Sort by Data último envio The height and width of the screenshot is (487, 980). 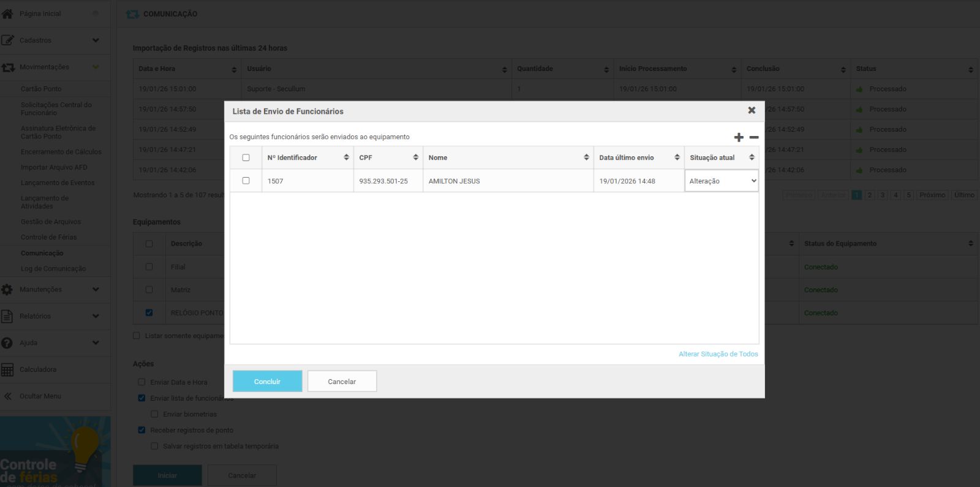tap(677, 157)
